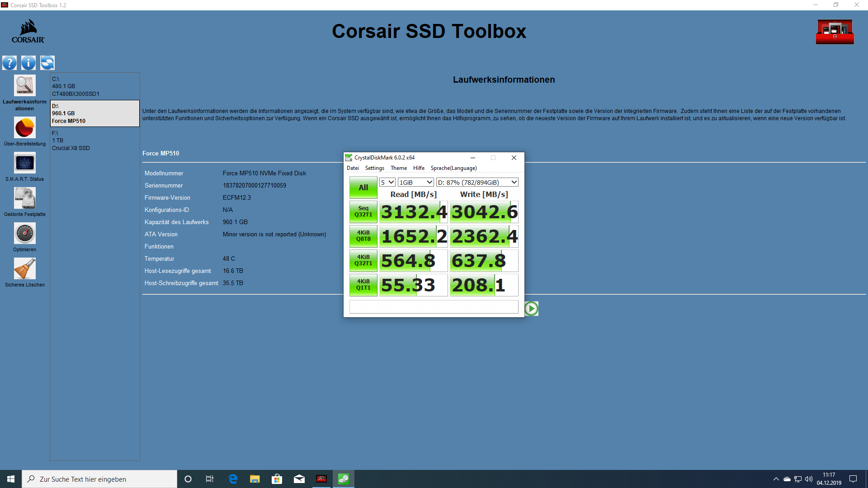Select the Über-Bereitstellung tool
The height and width of the screenshot is (488, 868).
[x=24, y=128]
